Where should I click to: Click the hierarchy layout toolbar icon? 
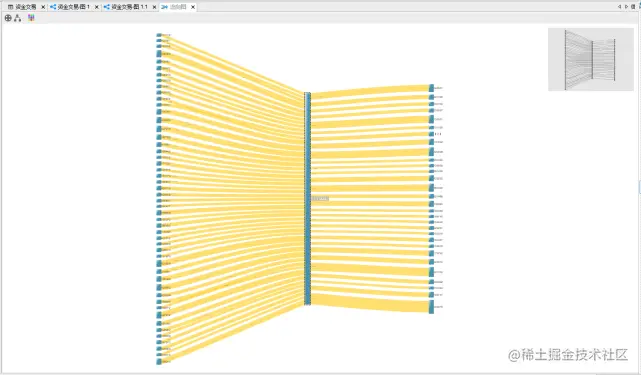[18, 18]
